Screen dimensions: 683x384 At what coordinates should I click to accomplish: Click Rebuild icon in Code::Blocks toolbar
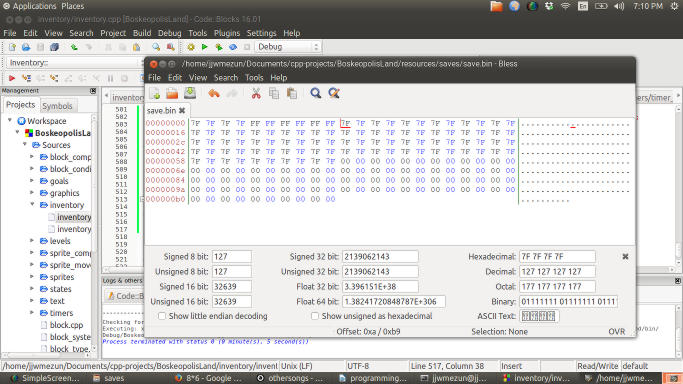233,47
